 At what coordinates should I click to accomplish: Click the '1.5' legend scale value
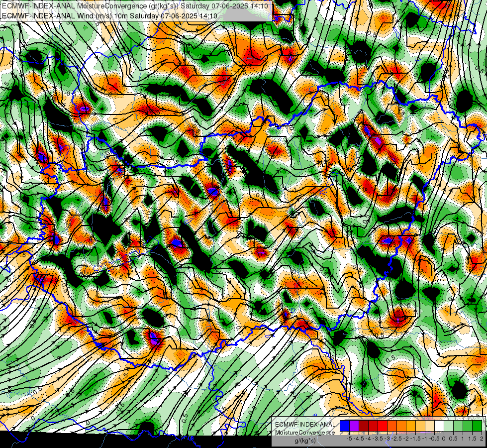[x=473, y=439]
